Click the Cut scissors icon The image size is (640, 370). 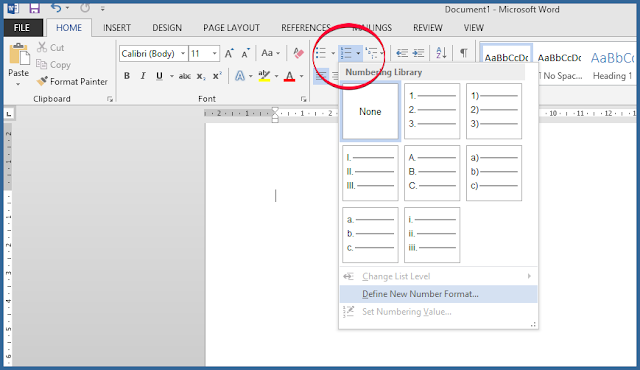click(42, 47)
